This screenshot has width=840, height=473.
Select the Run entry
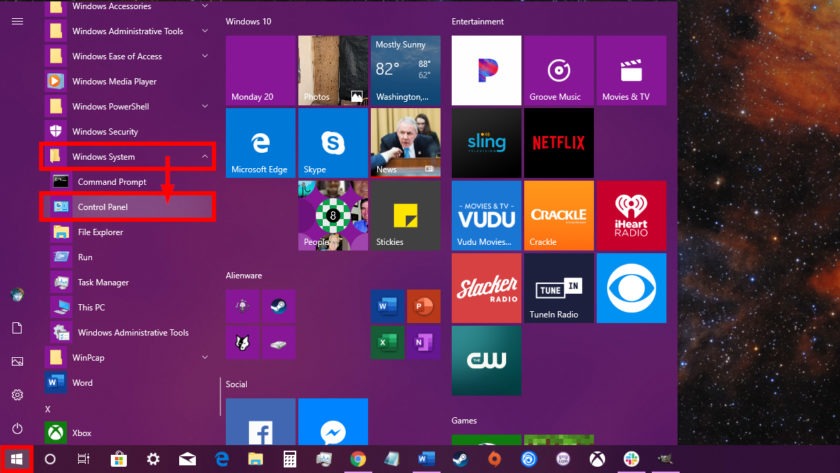(x=127, y=257)
